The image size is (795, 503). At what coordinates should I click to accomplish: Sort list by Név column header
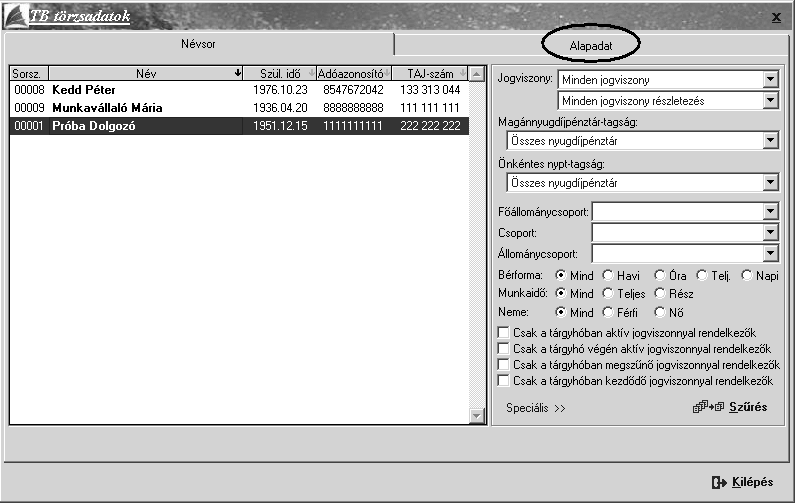(x=146, y=74)
